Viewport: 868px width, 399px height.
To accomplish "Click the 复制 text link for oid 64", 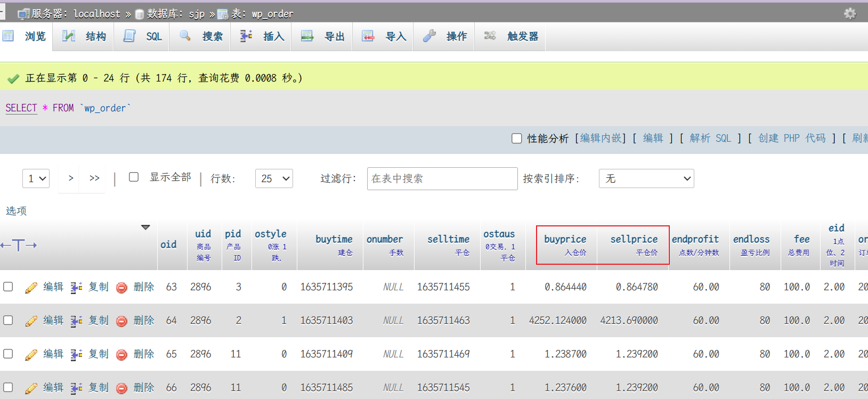I will (99, 320).
